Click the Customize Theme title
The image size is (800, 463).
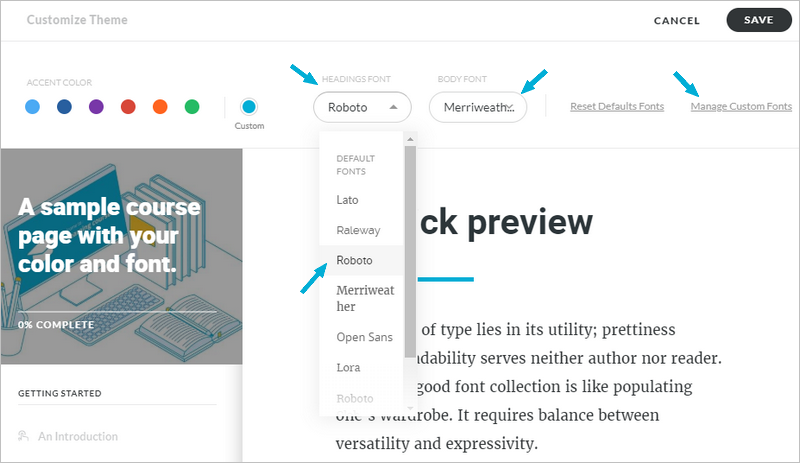point(77,20)
